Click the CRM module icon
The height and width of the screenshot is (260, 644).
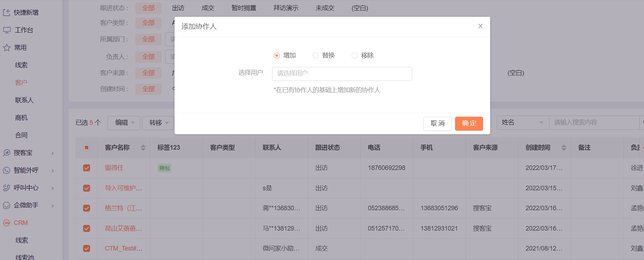tap(7, 223)
